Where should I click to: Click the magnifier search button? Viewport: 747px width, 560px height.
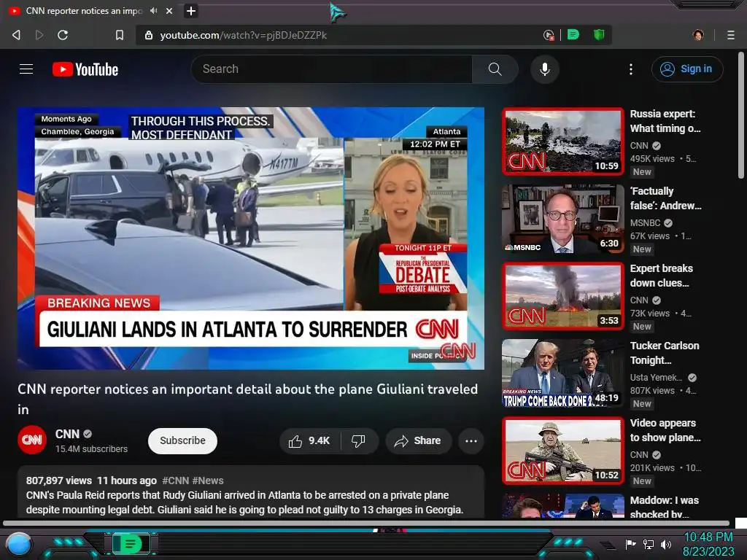point(495,69)
